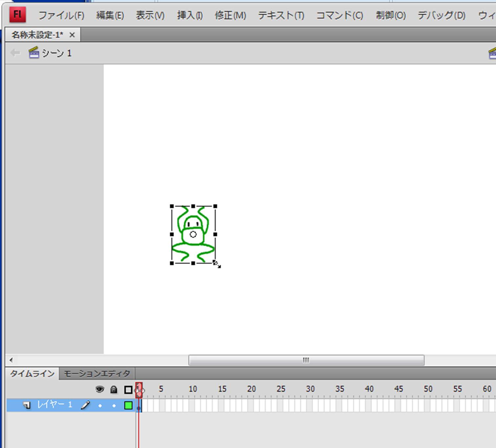Click the シーン 1 breadcrumb label

coord(57,53)
